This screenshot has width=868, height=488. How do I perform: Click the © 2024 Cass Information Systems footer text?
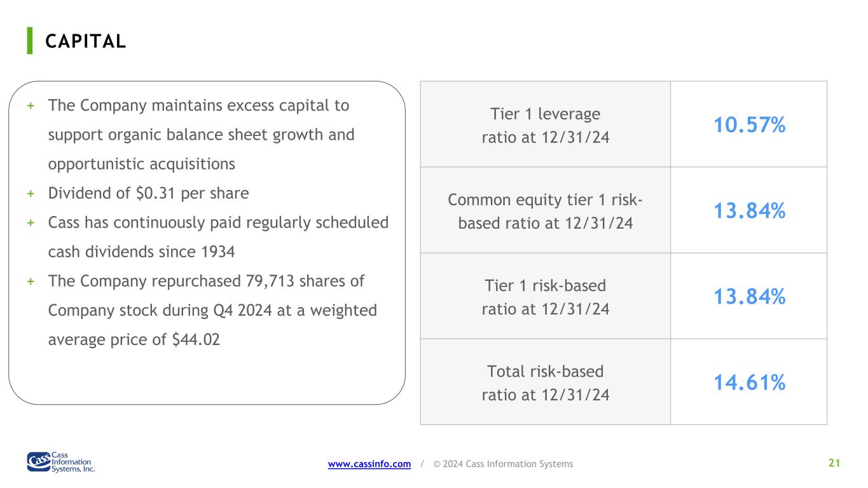pyautogui.click(x=503, y=464)
